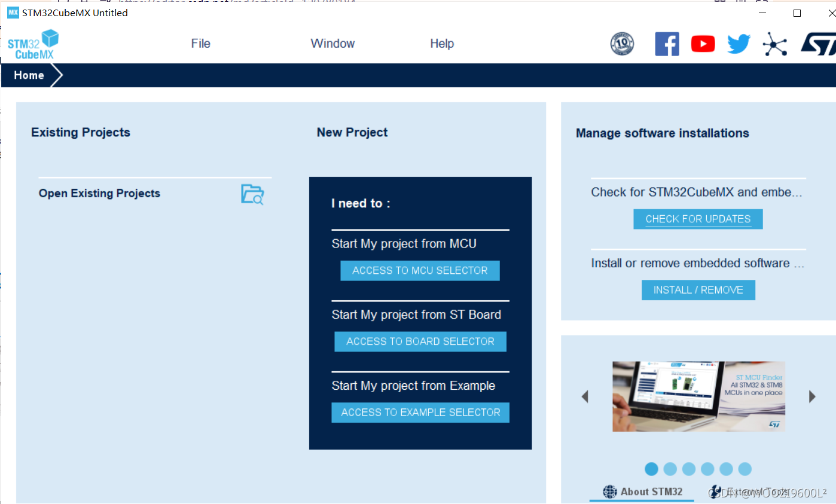Click ACCESS TO MCU SELECTOR button
This screenshot has width=836, height=504.
pyautogui.click(x=420, y=270)
